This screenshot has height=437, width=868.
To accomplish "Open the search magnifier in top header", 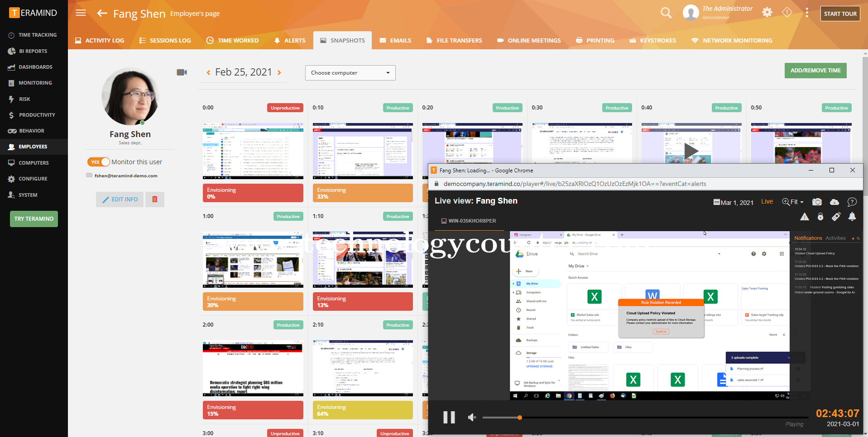I will pyautogui.click(x=666, y=13).
